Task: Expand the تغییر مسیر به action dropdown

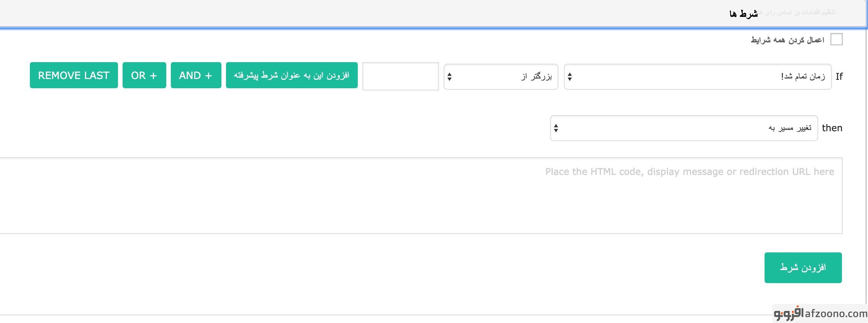Action: [x=683, y=128]
